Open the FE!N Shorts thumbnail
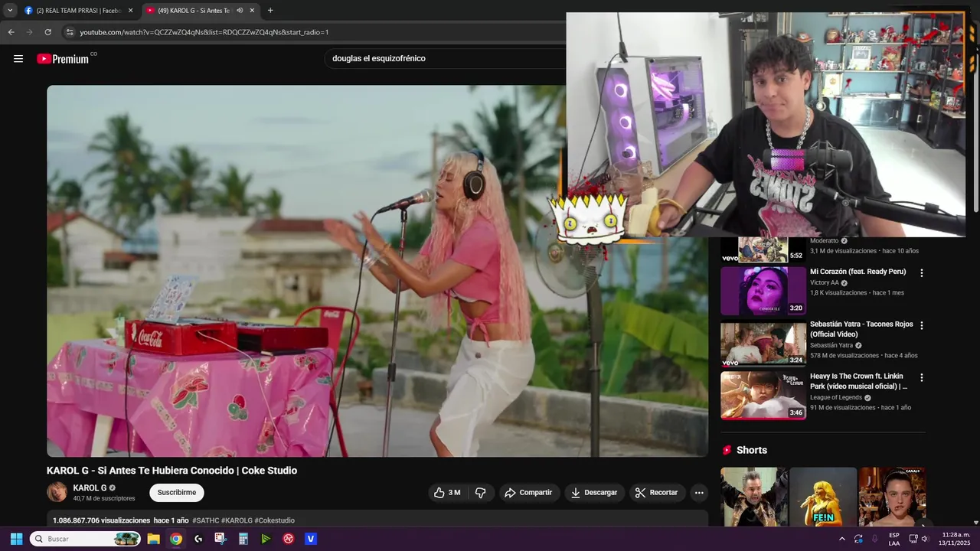Image resolution: width=980 pixels, height=551 pixels. pos(823,497)
